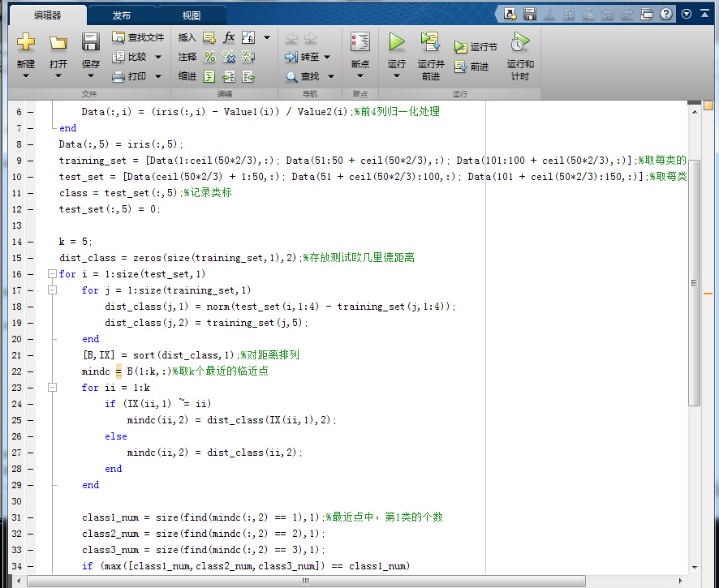Click the quick access cut scissors icon
719x588 pixels.
(549, 15)
